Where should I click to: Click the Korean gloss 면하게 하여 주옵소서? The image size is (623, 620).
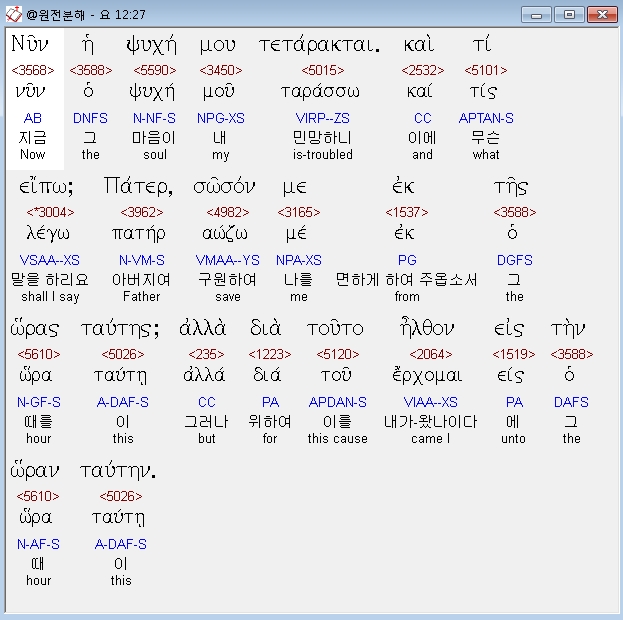406,280
